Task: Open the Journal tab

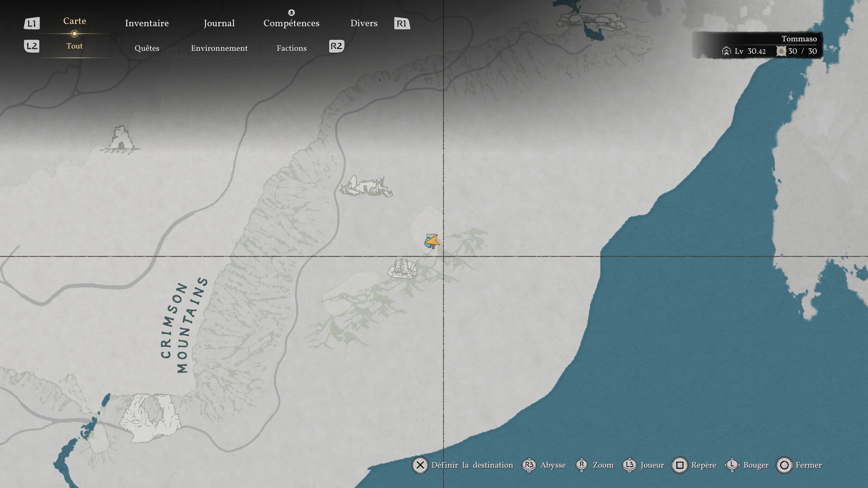Action: [x=219, y=23]
